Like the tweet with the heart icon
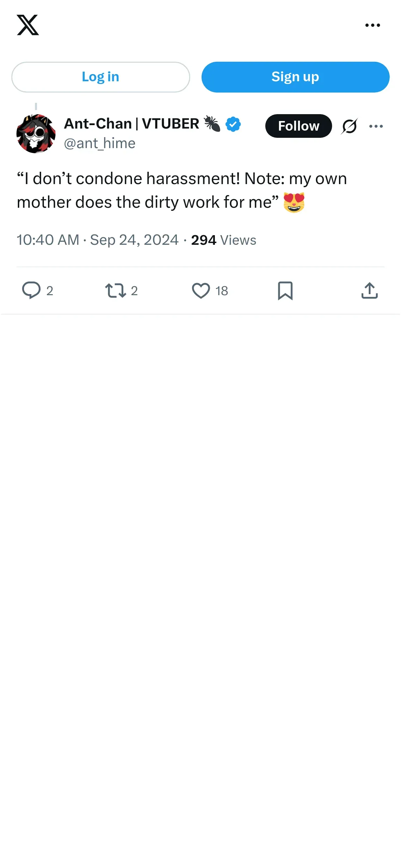This screenshot has width=401, height=868. pyautogui.click(x=201, y=290)
